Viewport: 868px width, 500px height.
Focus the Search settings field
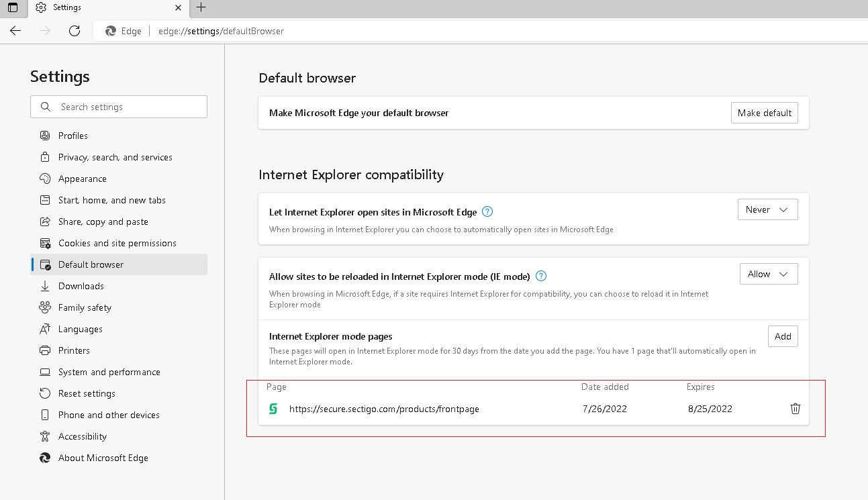(119, 107)
